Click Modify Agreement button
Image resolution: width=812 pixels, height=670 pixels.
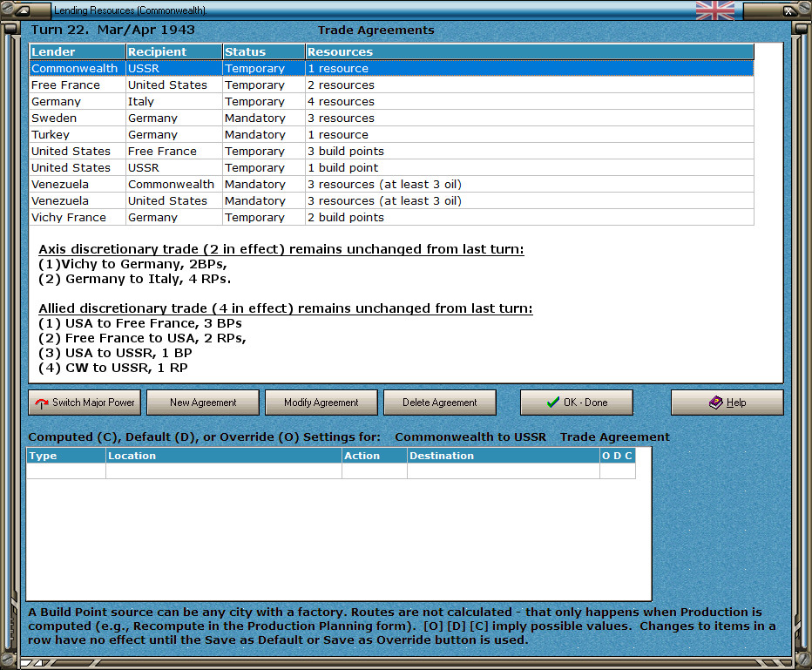point(321,403)
